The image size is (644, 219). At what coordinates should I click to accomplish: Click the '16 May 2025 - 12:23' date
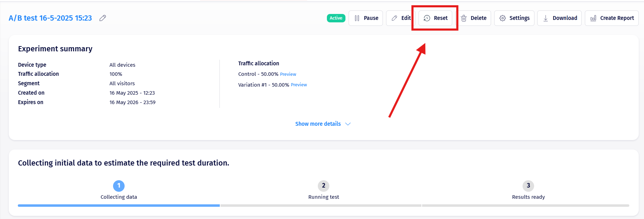click(132, 93)
